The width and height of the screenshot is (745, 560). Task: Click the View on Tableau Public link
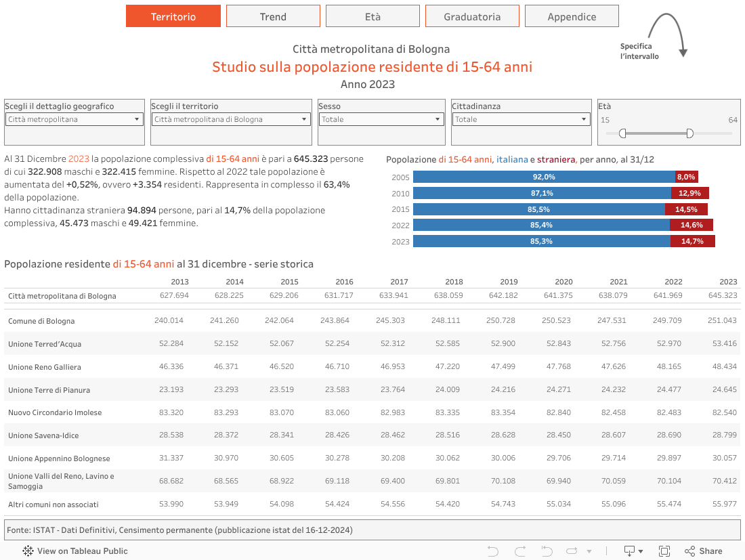[x=82, y=551]
